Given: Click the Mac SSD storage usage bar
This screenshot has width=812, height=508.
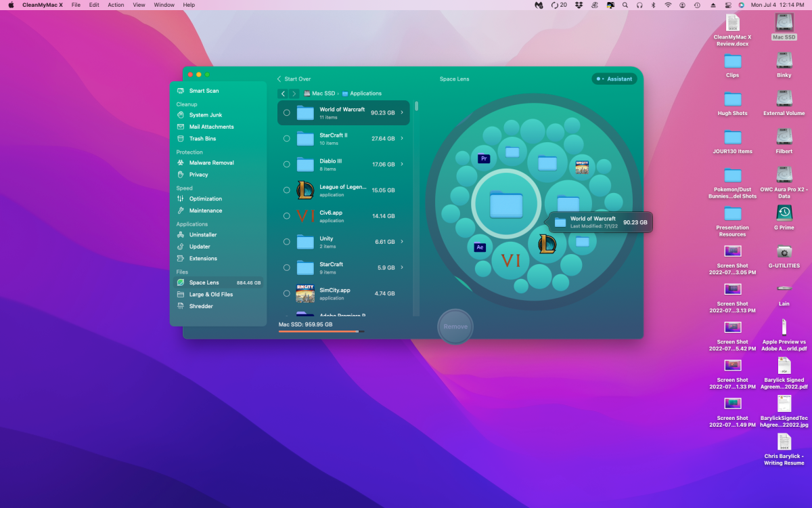Looking at the screenshot, I should click(321, 331).
